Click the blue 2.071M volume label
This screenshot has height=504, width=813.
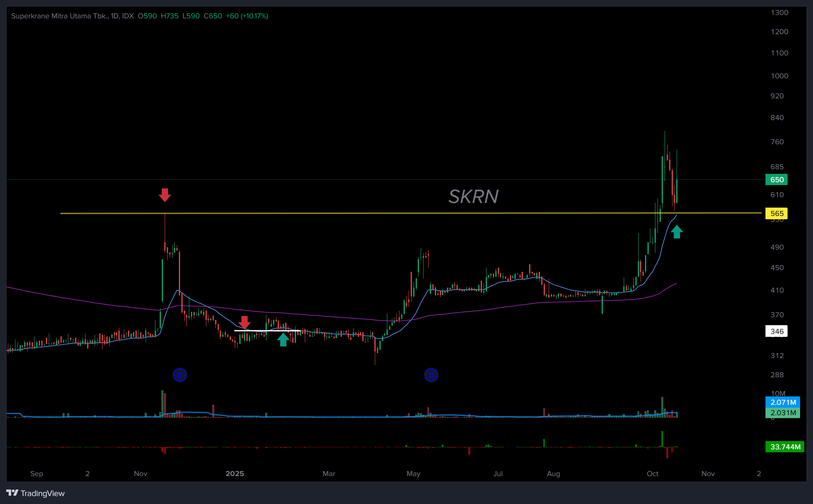tap(783, 402)
